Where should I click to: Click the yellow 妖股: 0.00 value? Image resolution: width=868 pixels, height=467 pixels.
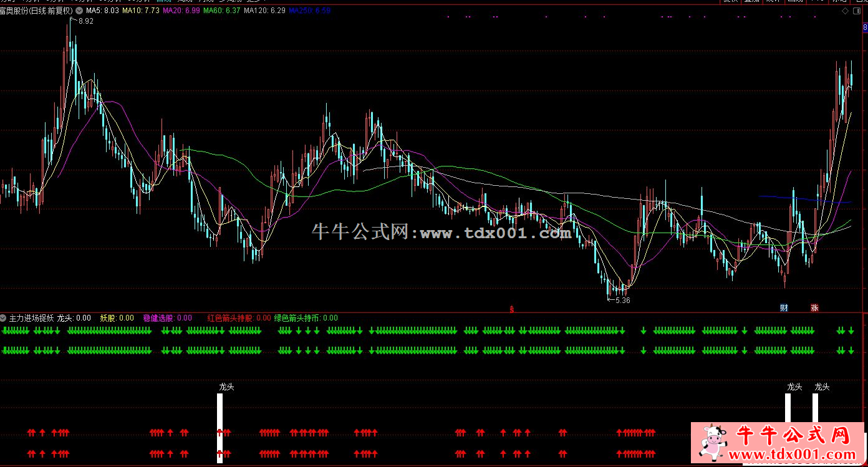coord(117,318)
